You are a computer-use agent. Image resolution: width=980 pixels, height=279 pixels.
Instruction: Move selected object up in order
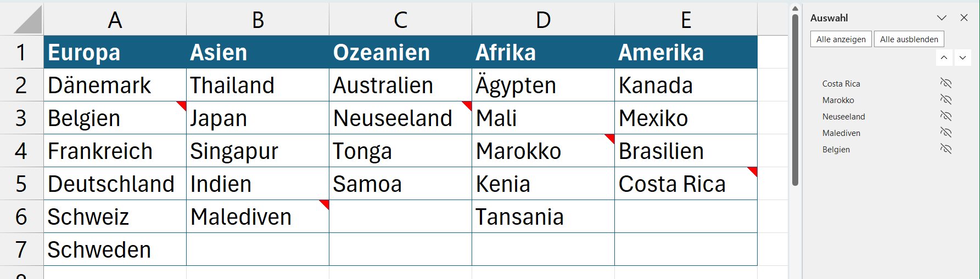[x=944, y=58]
